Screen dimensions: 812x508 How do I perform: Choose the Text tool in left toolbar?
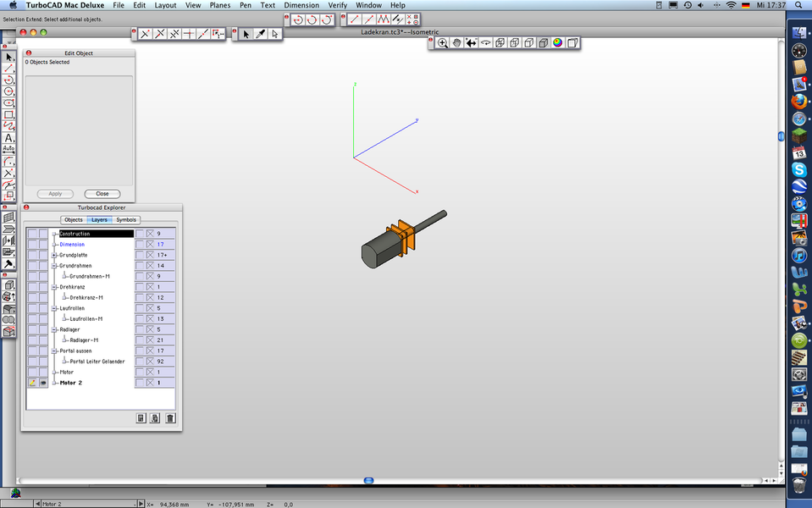8,138
